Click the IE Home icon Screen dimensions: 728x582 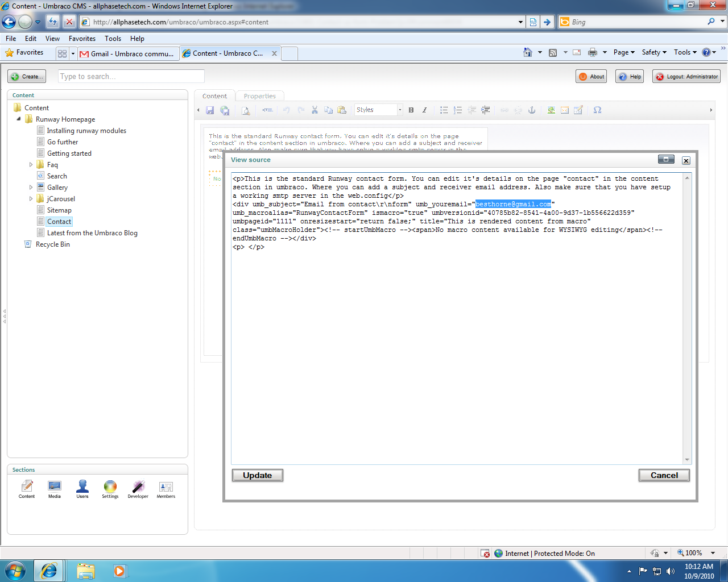pyautogui.click(x=528, y=52)
